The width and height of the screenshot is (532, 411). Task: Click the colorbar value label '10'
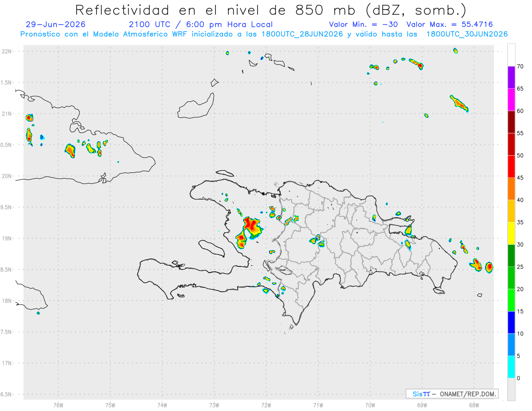tap(520, 333)
